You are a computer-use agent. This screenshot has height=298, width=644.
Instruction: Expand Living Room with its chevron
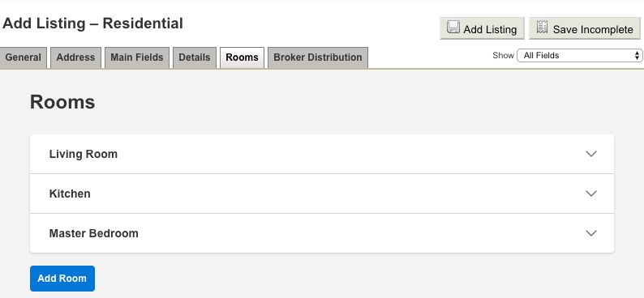(591, 154)
